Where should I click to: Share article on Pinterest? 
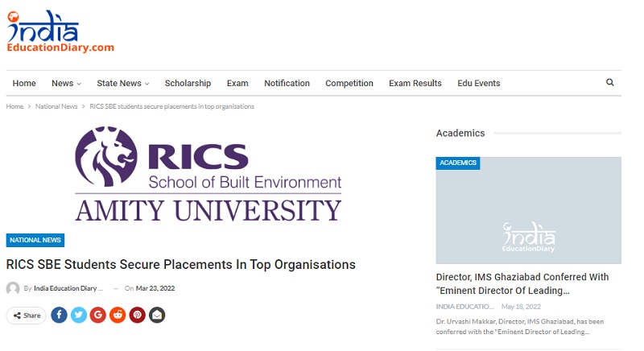(x=138, y=315)
